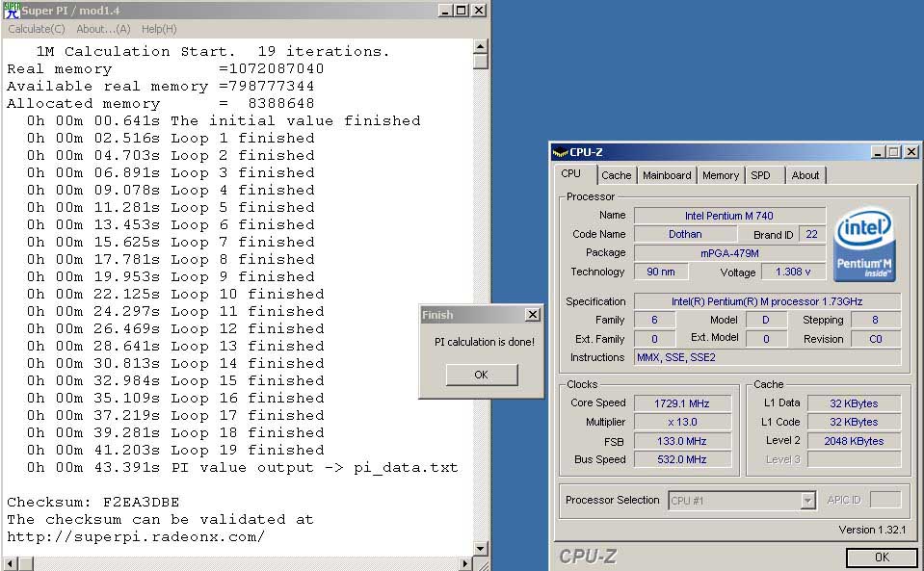Click the CPU-Z title bar icon

[560, 152]
